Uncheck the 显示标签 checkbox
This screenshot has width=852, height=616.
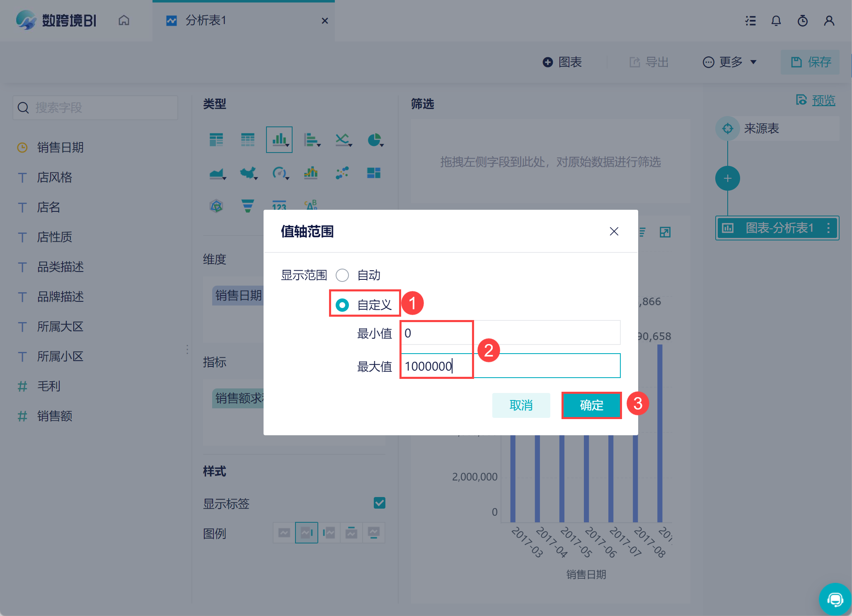pyautogui.click(x=379, y=503)
